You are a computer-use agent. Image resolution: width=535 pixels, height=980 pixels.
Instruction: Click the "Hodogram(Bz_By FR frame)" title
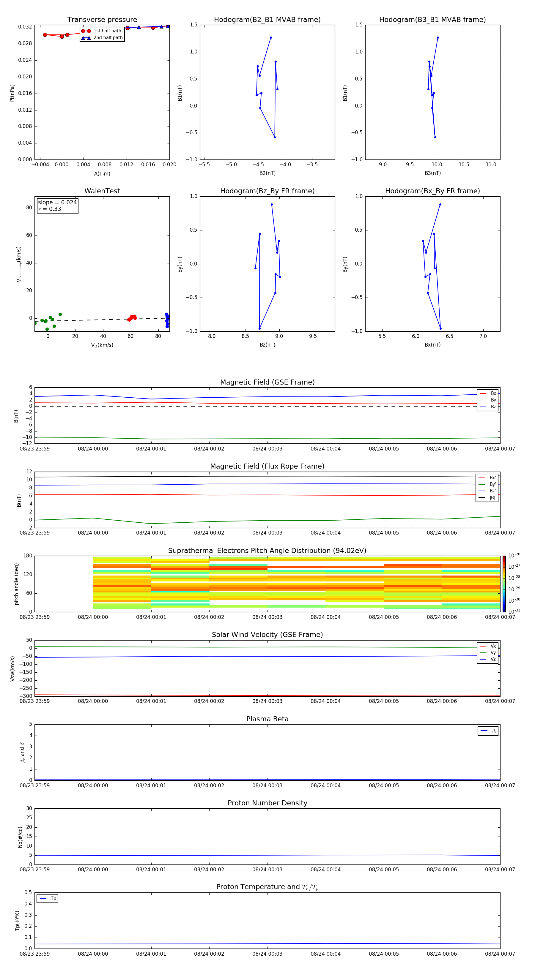point(267,191)
